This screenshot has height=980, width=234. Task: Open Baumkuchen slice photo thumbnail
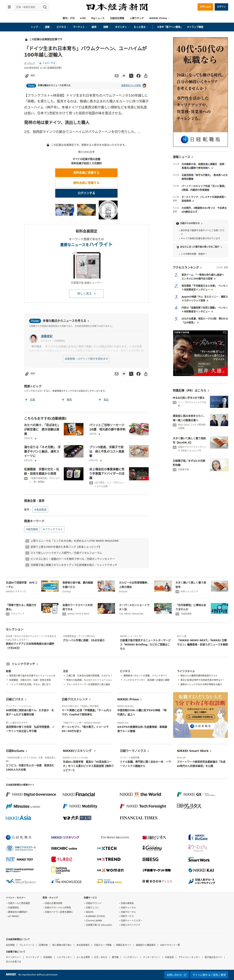click(86, 210)
